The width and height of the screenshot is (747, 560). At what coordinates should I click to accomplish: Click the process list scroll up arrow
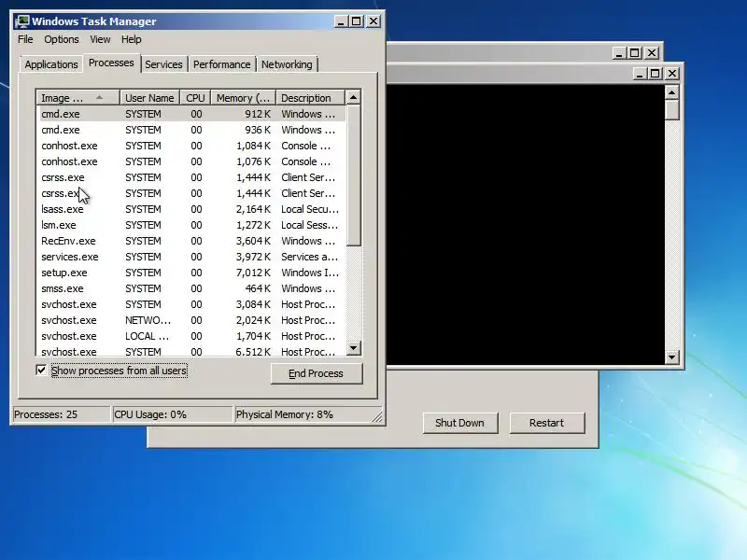point(353,98)
